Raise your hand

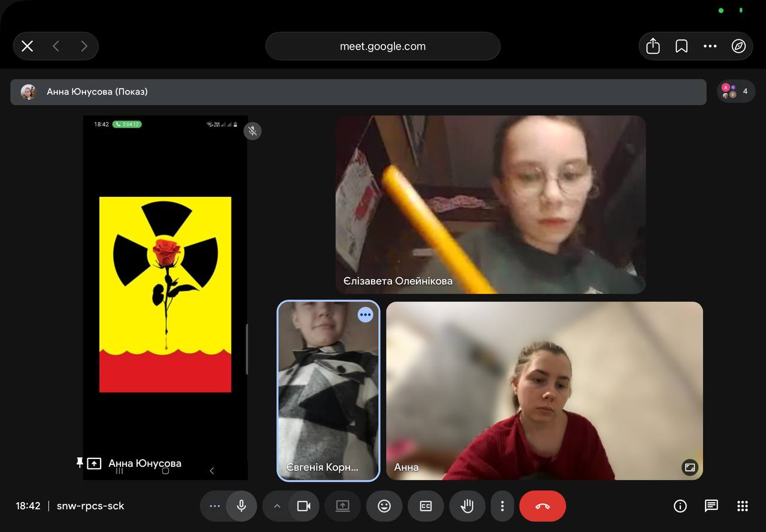(x=467, y=506)
